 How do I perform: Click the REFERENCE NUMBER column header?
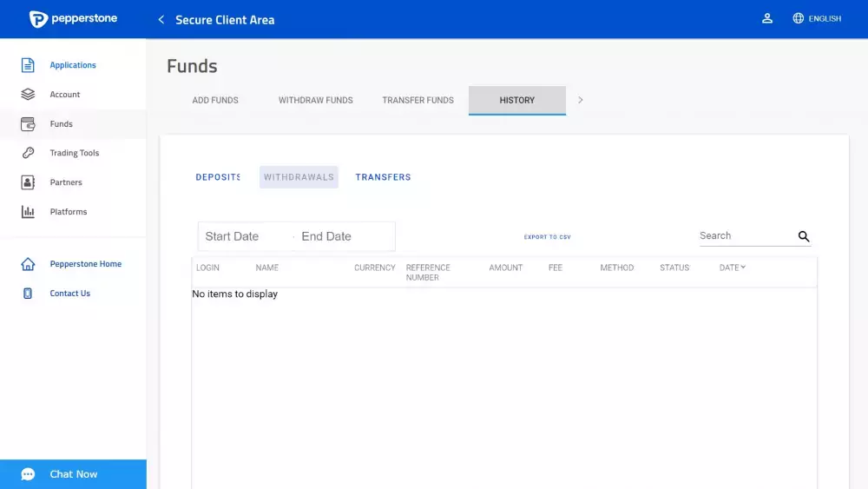click(428, 273)
